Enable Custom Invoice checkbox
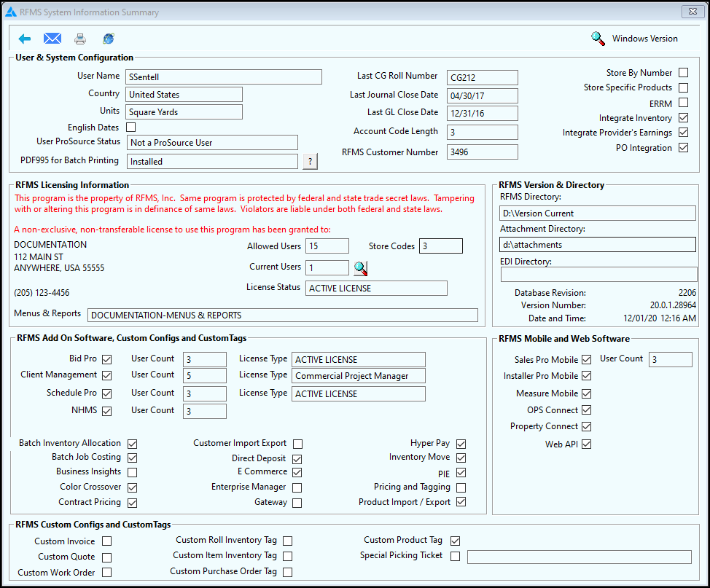Viewport: 710px width, 588px height. click(x=107, y=541)
